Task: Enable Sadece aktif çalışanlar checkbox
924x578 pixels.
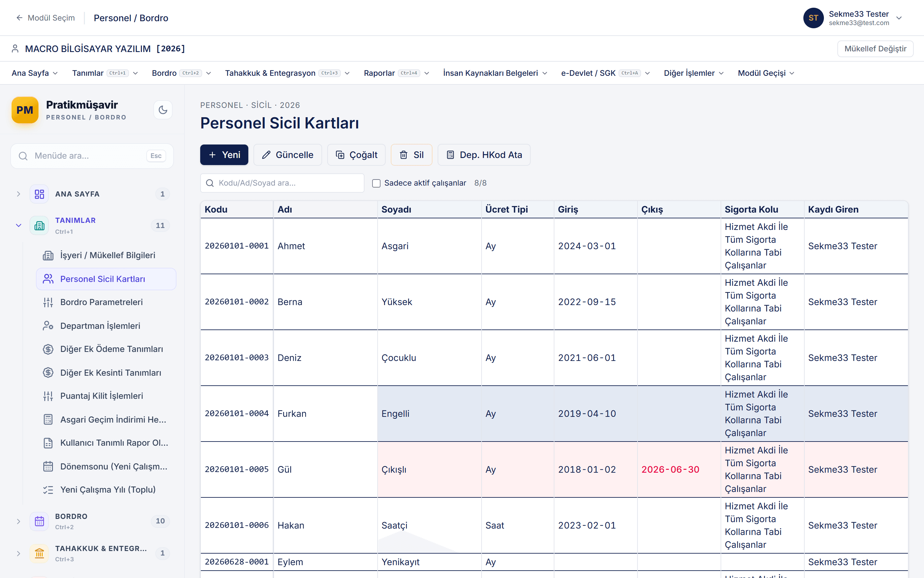Action: point(376,183)
